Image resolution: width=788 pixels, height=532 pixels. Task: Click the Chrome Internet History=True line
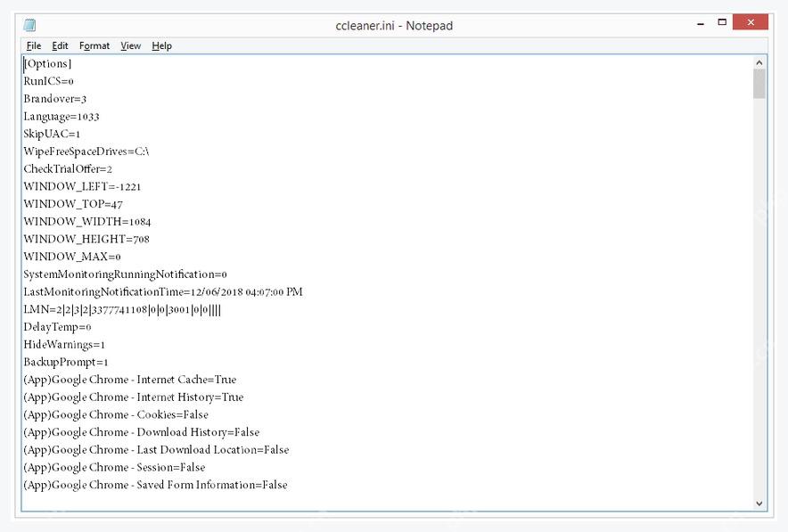pyautogui.click(x=133, y=397)
